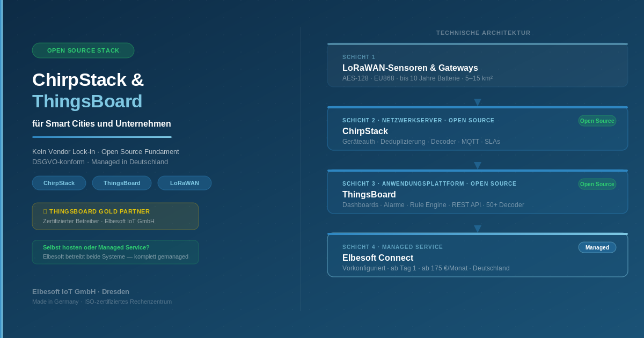
Task: Open the 'LoRaWAN-Sensoren & Gateways' card title
Action: pyautogui.click(x=410, y=68)
